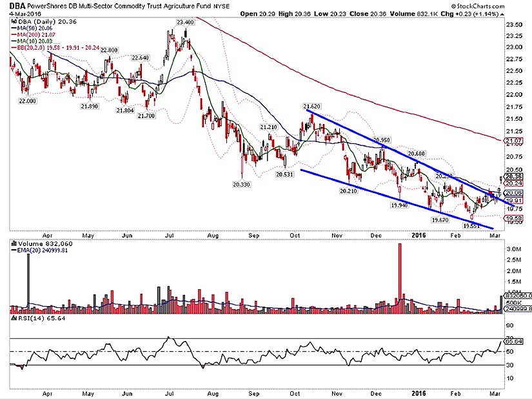This screenshot has height=399, width=532.
Task: Click the Chg +0.23 (+1.14%) readout
Action: (469, 14)
